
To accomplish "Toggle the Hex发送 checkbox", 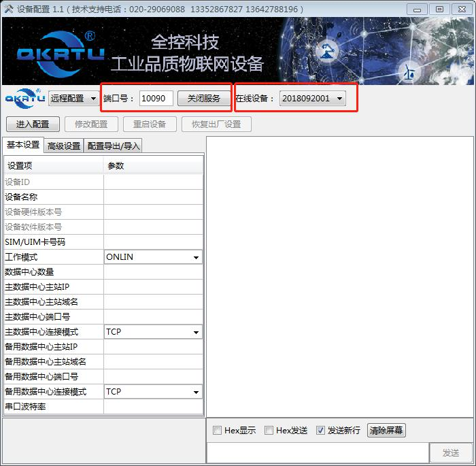I will (x=269, y=430).
